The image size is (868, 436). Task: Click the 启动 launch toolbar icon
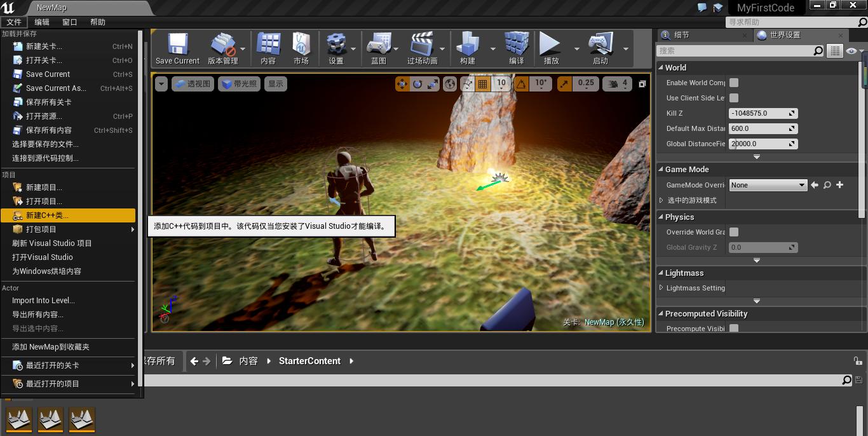coord(600,48)
